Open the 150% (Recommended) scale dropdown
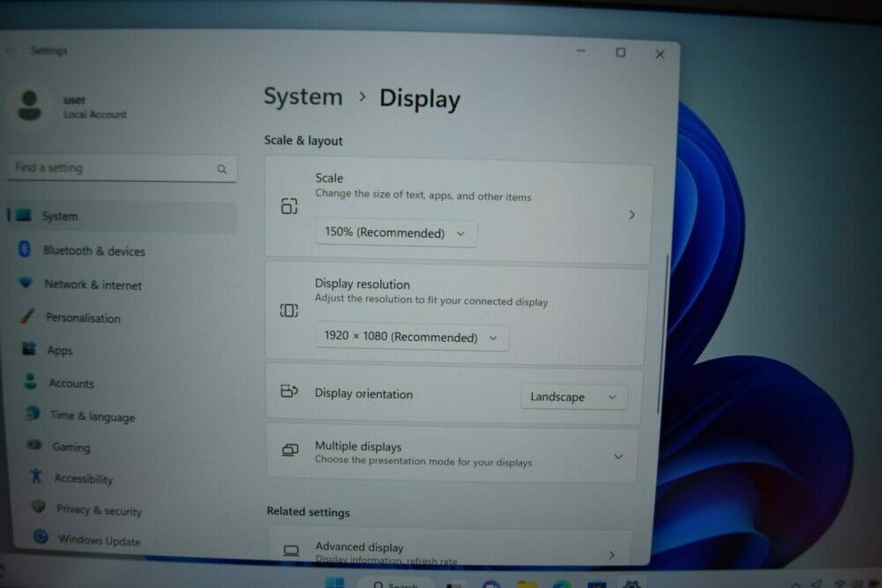The width and height of the screenshot is (882, 588). click(396, 233)
